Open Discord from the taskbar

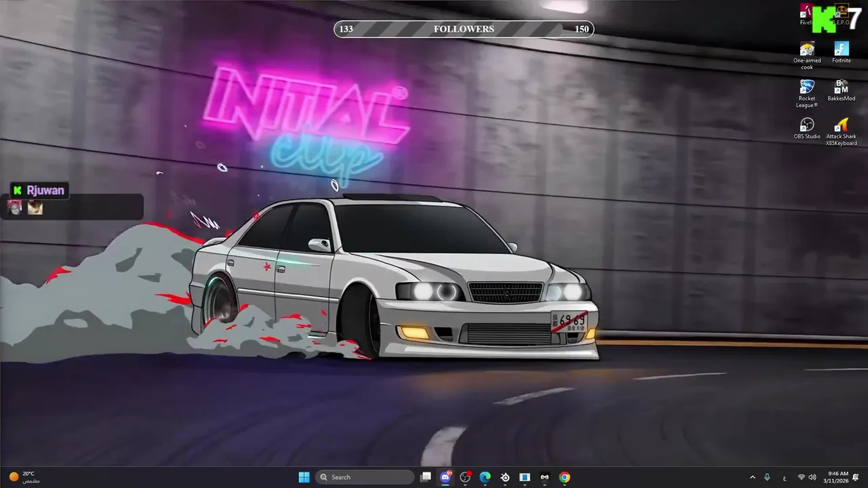(446, 477)
